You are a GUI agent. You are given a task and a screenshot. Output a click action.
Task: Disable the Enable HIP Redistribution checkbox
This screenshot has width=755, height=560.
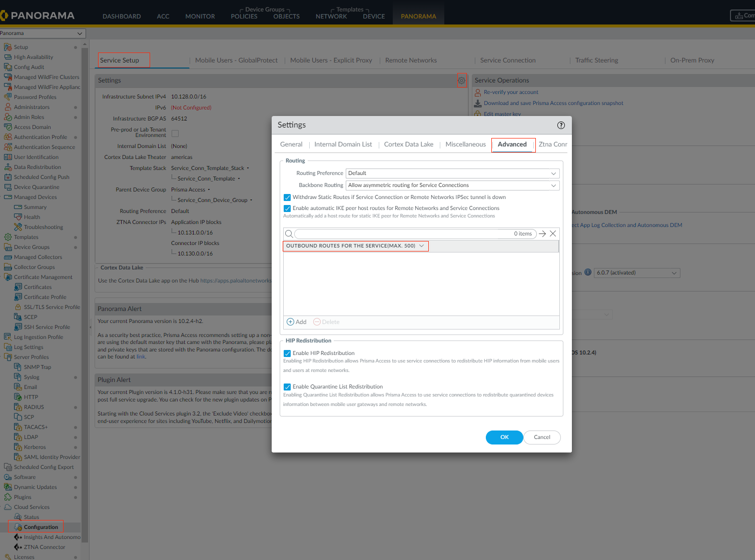(287, 353)
